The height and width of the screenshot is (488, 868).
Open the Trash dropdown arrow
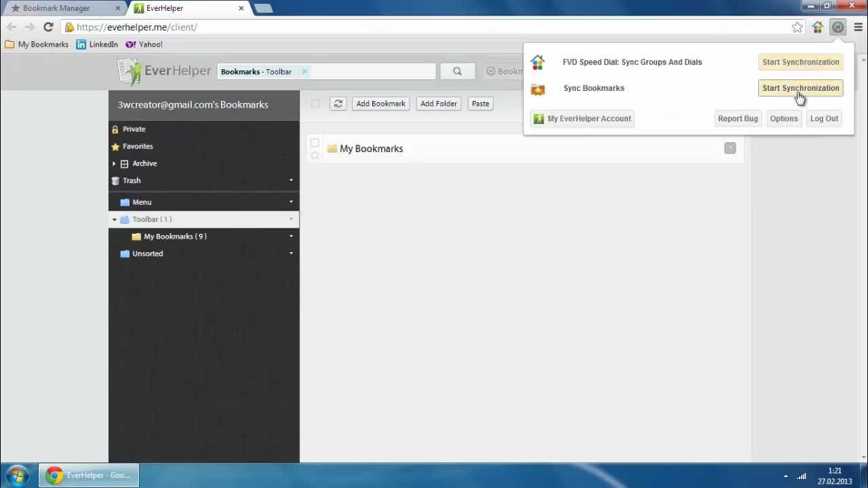(291, 180)
